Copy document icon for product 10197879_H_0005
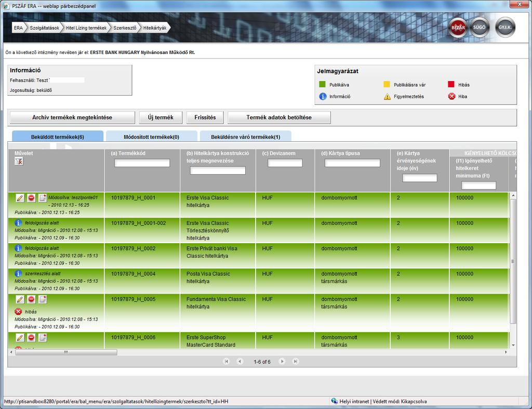 (43, 299)
